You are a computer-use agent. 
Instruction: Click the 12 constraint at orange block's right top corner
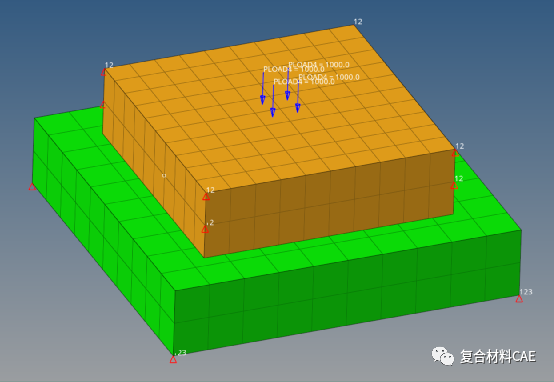pos(455,153)
